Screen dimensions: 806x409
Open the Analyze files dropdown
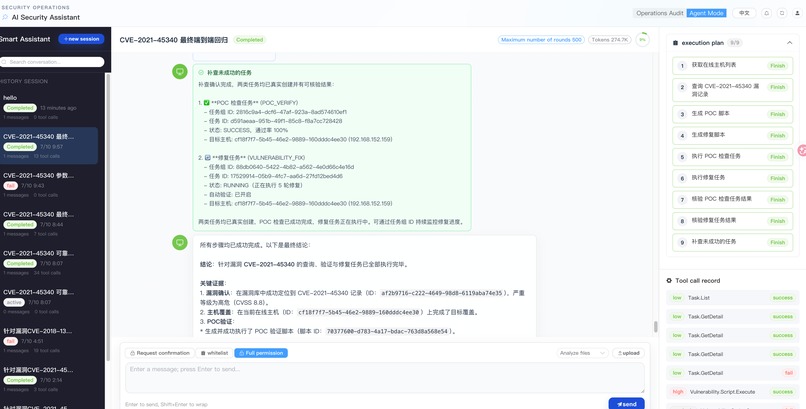coord(583,353)
